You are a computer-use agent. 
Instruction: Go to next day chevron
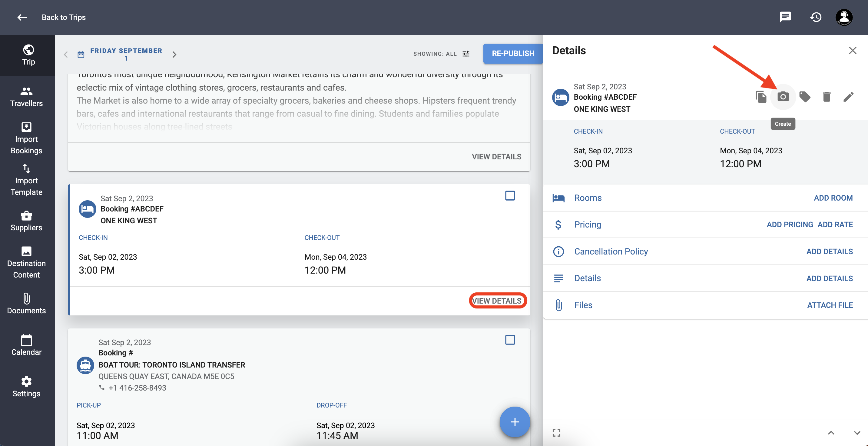click(x=174, y=54)
